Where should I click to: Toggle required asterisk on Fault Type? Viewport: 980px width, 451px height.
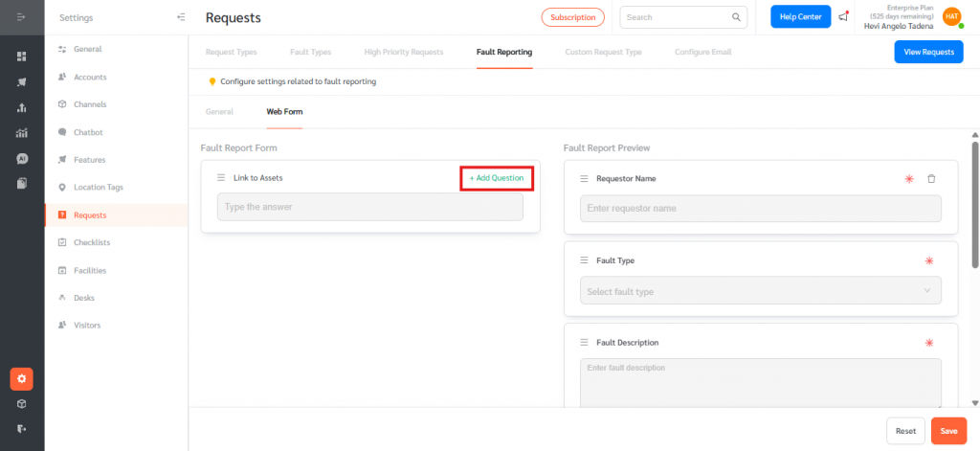pyautogui.click(x=927, y=260)
